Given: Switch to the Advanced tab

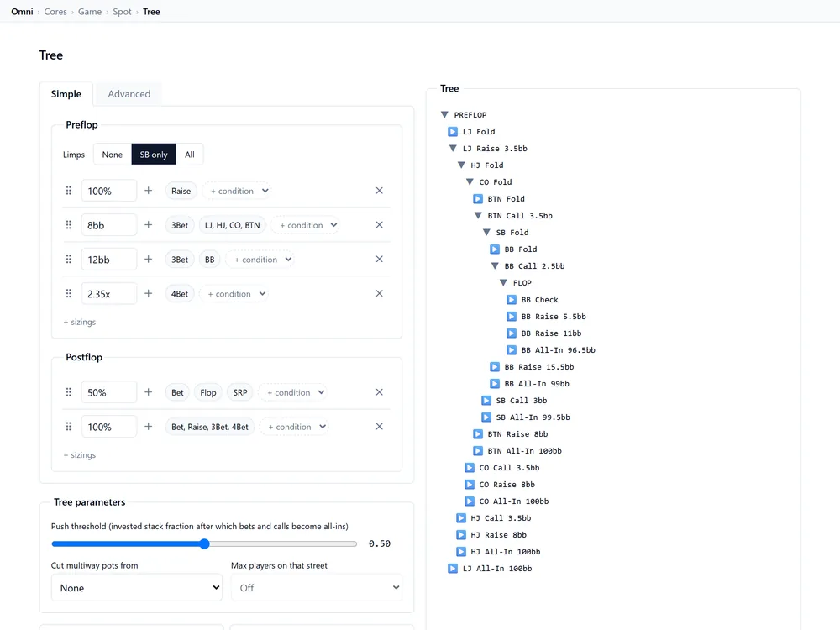Looking at the screenshot, I should 129,94.
